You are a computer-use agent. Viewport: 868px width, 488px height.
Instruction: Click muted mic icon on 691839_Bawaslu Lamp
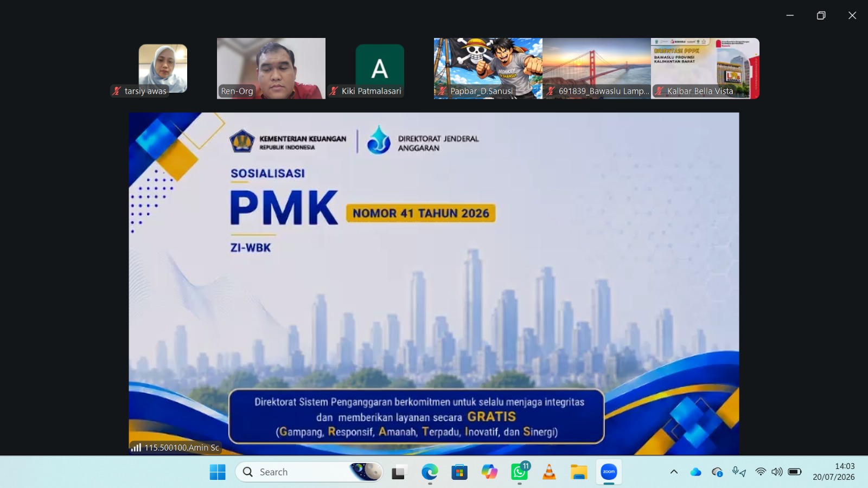pyautogui.click(x=551, y=91)
